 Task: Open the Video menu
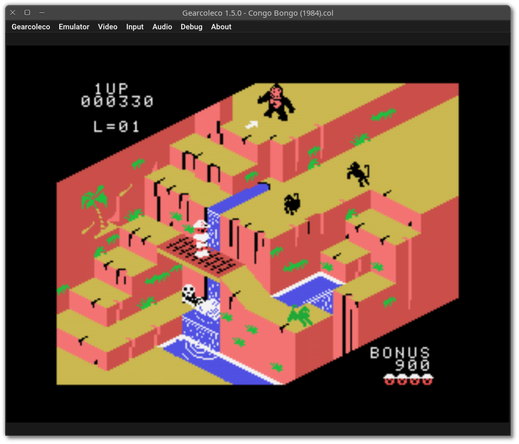[x=107, y=27]
